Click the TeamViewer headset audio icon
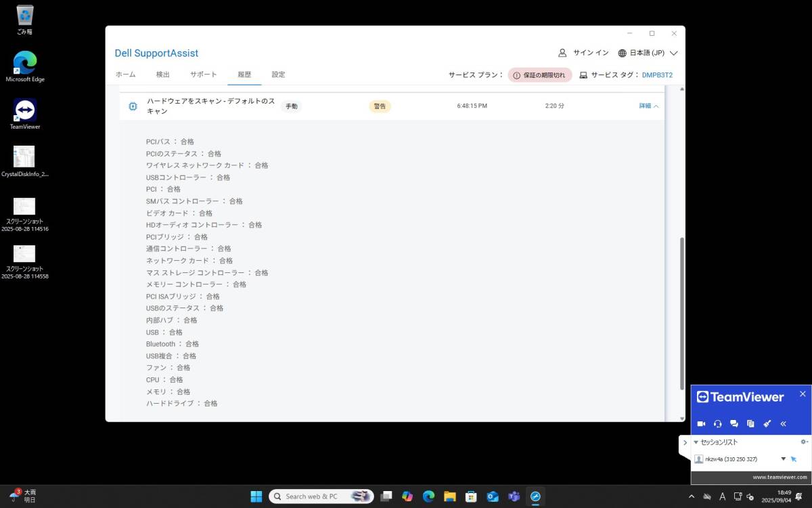 tap(717, 424)
